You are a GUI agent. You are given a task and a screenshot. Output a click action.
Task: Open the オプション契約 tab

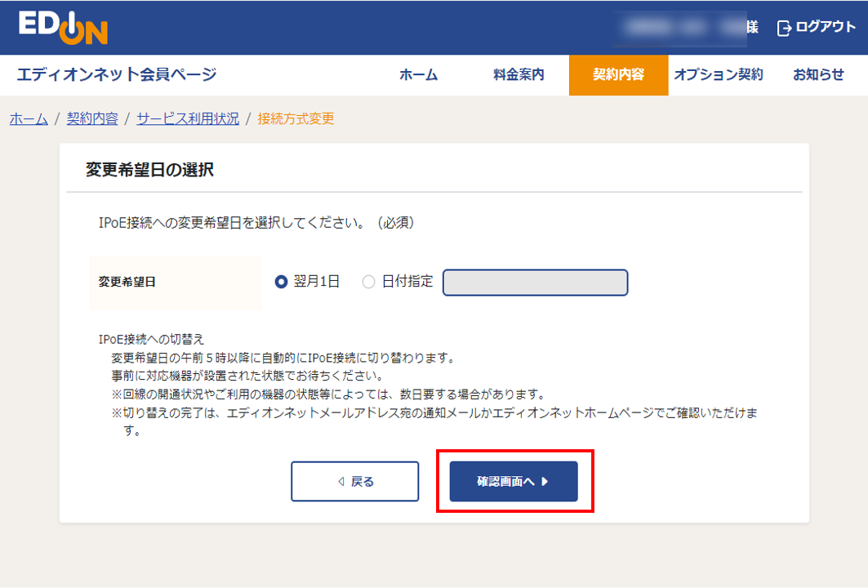[719, 75]
